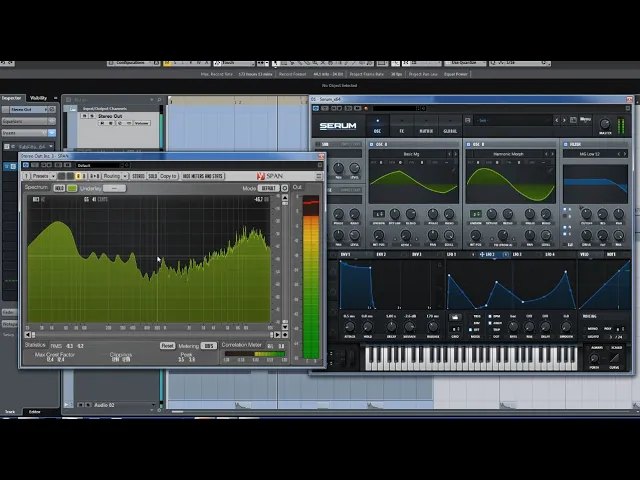Edit OSC B wavetable with pencil icon

(x=550, y=169)
